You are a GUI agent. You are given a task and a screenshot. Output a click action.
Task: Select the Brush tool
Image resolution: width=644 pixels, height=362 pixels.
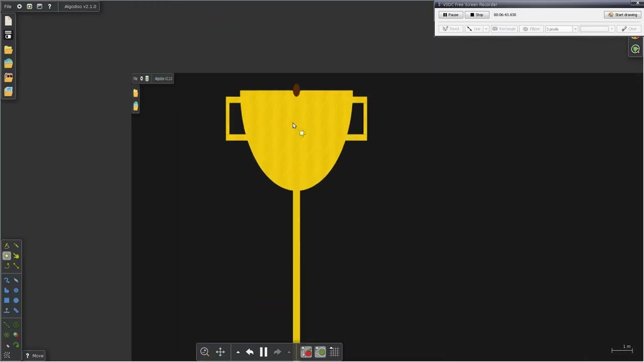[x=16, y=311]
